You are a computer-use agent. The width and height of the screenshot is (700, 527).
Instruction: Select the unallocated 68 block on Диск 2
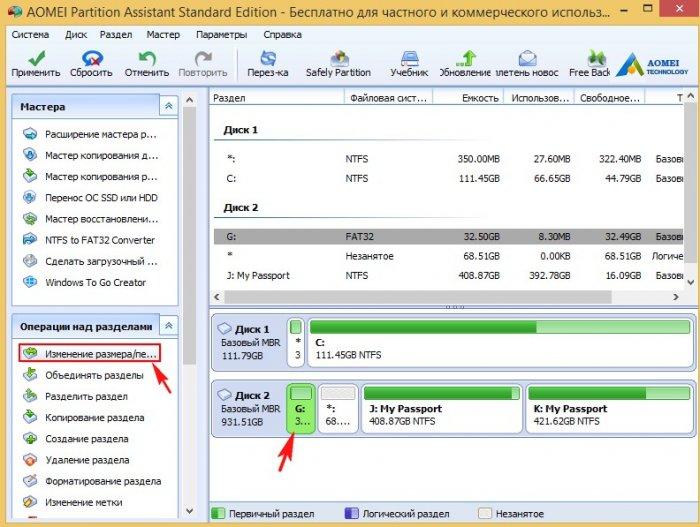tap(338, 409)
